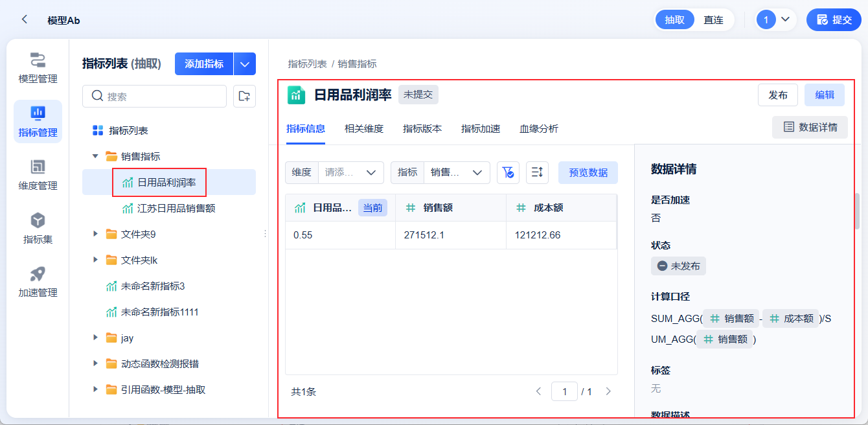Screen dimensions: 868x425
Task: Open 指标管理 in the sidebar
Action: (38, 121)
